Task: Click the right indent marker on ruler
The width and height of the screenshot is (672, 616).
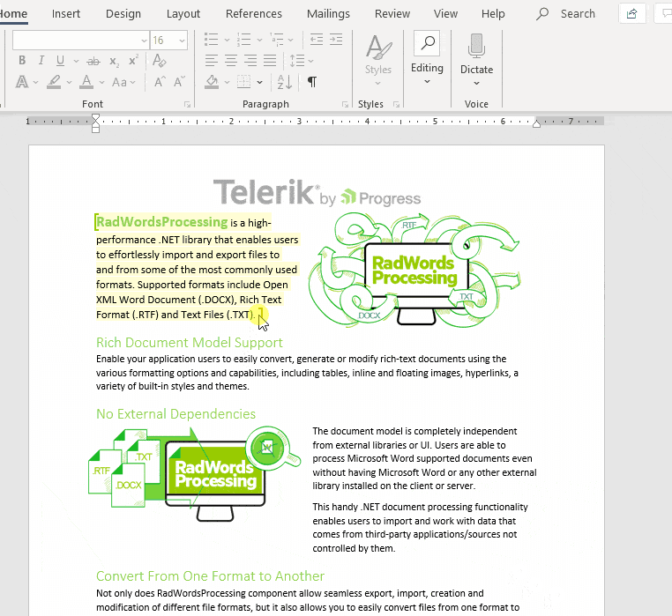Action: pyautogui.click(x=536, y=124)
